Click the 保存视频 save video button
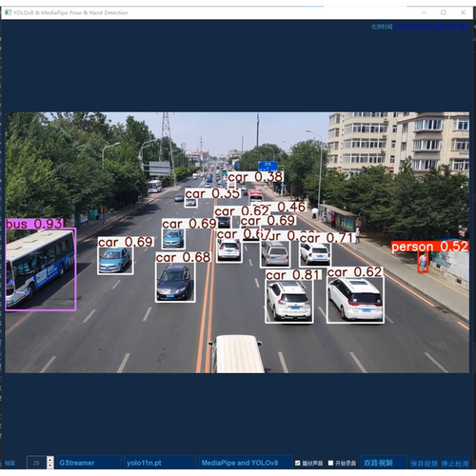 [424, 464]
